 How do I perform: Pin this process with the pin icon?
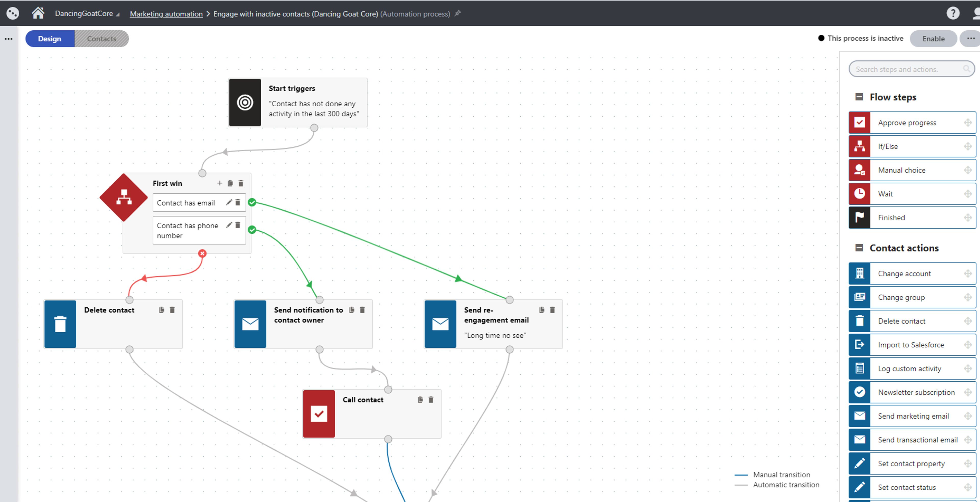click(458, 13)
